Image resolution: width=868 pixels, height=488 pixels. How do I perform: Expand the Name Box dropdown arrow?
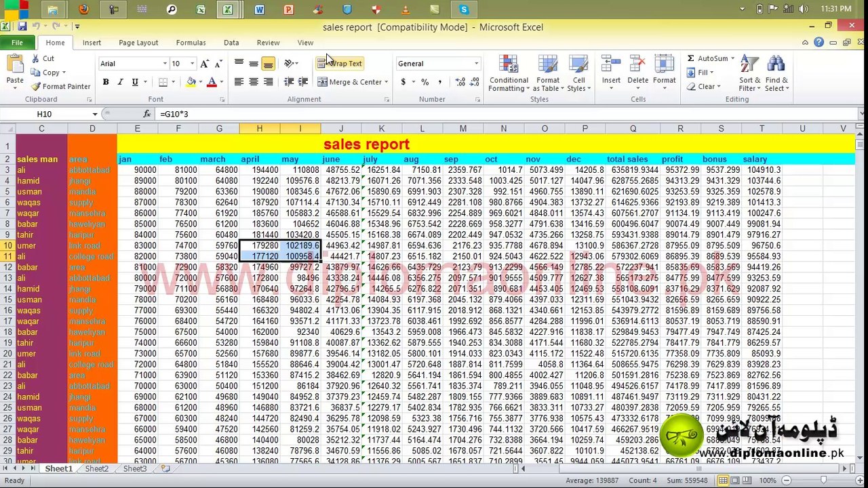(x=95, y=114)
